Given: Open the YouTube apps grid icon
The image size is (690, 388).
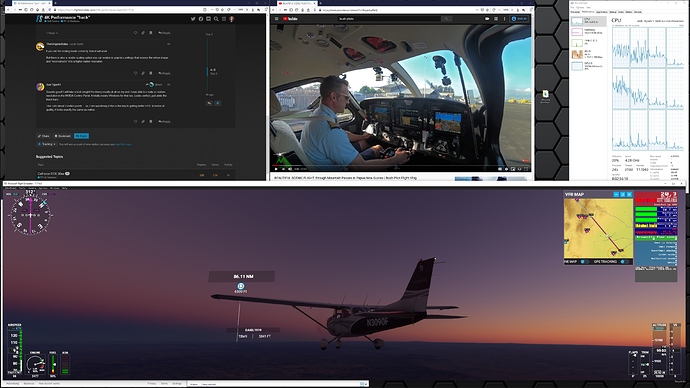Looking at the screenshot, I should tap(496, 18).
